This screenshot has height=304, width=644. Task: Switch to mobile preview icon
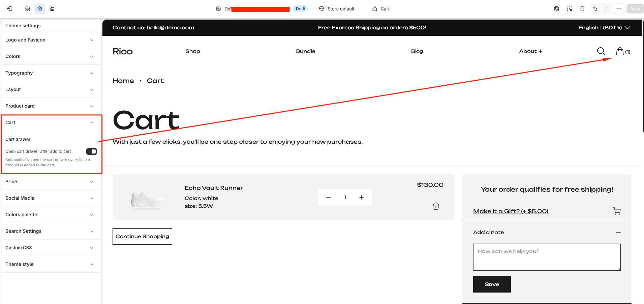pyautogui.click(x=582, y=9)
